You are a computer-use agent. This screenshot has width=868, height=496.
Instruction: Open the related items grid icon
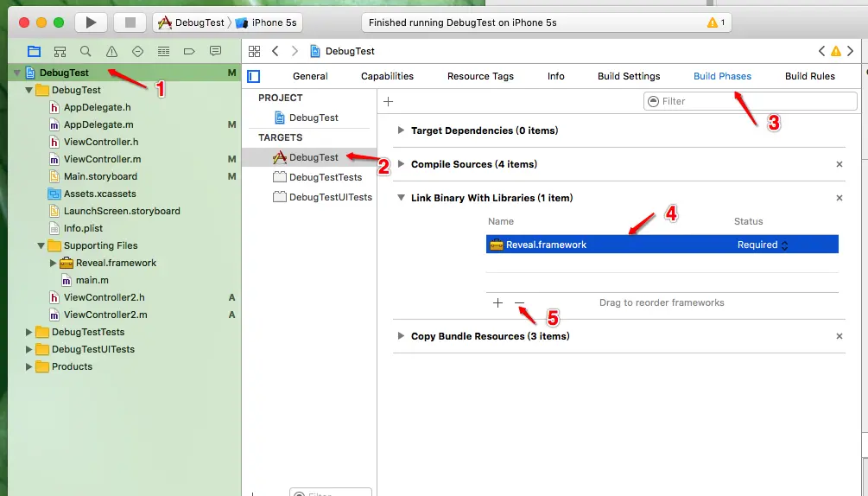tap(254, 52)
